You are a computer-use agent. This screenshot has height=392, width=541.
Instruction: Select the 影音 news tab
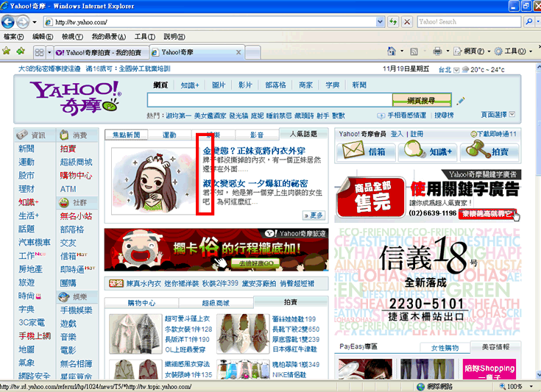(x=257, y=135)
